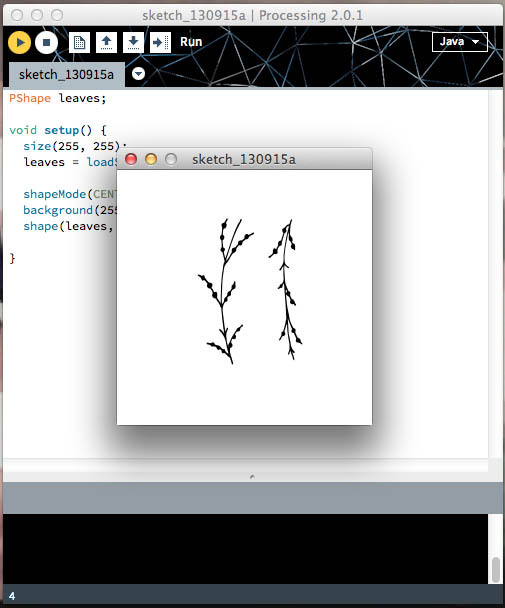Screen dimensions: 505x608
Task: Save the sketch with the down-arrow icon
Action: pyautogui.click(x=133, y=42)
